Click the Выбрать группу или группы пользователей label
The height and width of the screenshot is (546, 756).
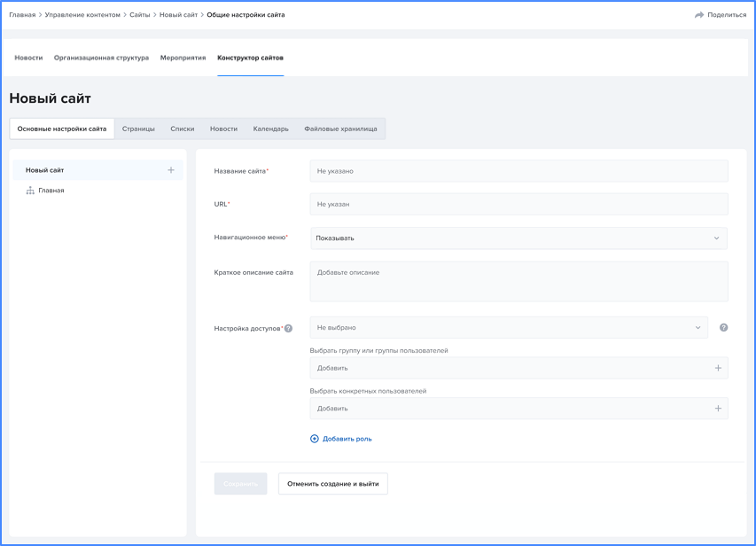(x=379, y=351)
